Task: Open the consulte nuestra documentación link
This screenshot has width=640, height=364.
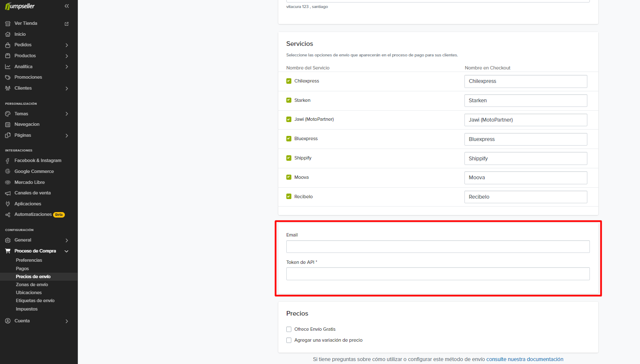Action: (x=525, y=359)
